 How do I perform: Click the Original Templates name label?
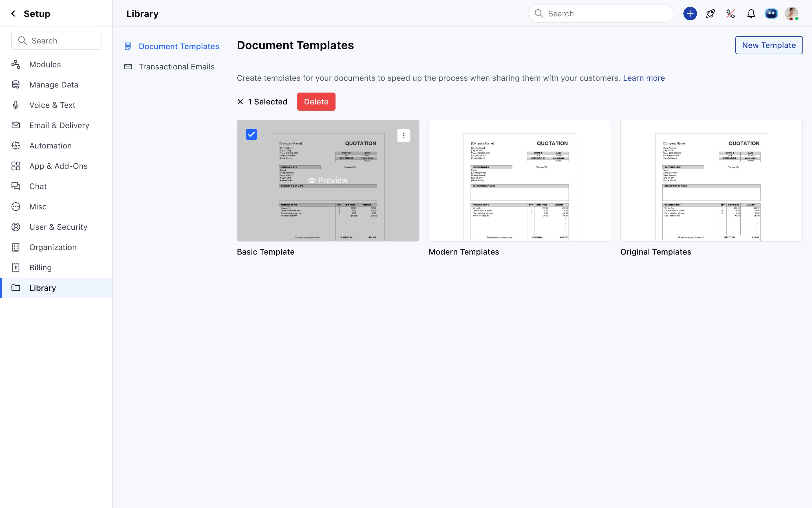click(655, 252)
